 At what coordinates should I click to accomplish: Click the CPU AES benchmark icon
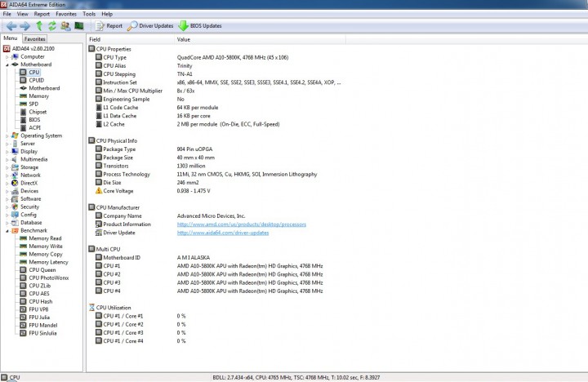tap(23, 294)
